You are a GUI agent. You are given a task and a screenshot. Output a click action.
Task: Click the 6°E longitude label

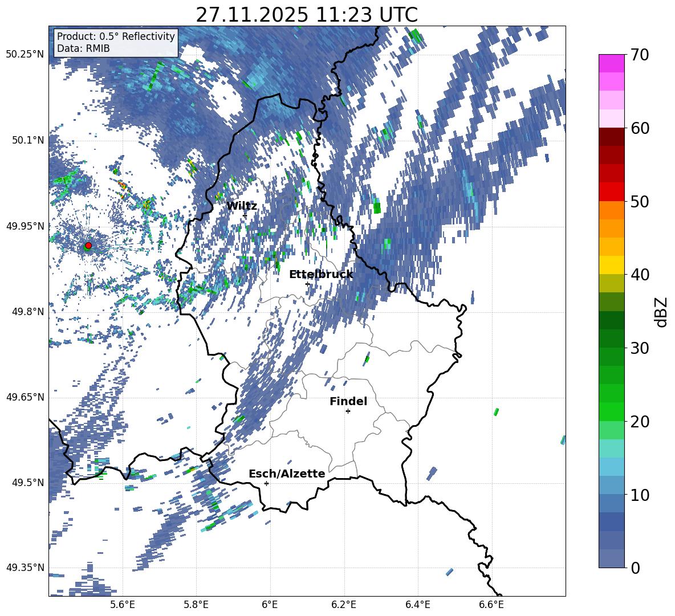[270, 605]
